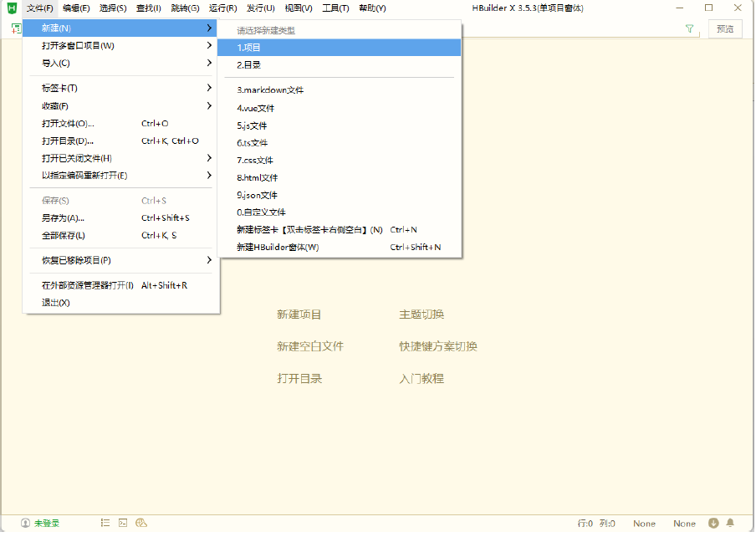Open the 发行(U) menu

coord(260,8)
